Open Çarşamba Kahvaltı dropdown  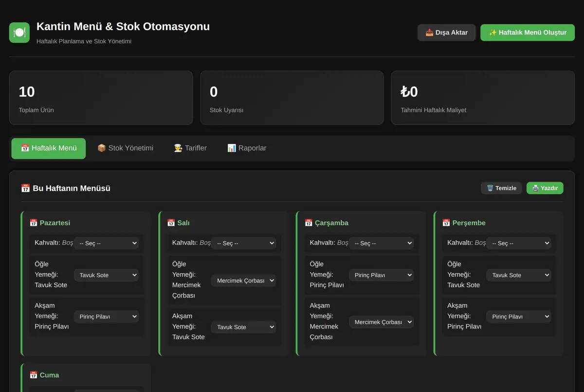pos(381,243)
